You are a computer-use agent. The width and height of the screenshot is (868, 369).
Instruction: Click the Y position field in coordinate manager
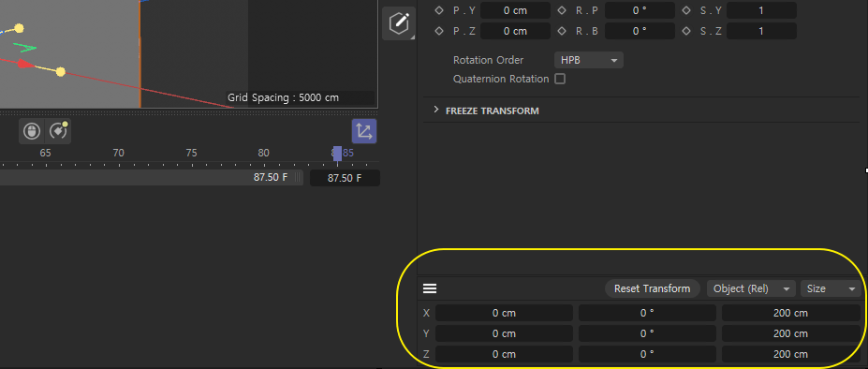coord(504,333)
